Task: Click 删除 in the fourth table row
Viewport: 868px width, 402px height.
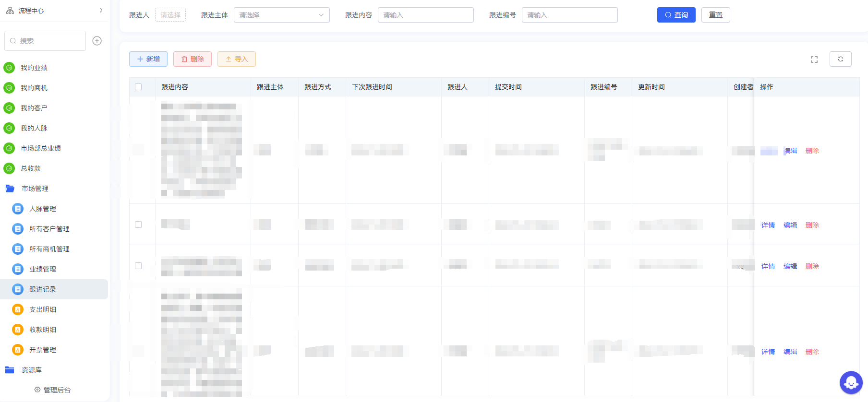Action: pyautogui.click(x=812, y=352)
